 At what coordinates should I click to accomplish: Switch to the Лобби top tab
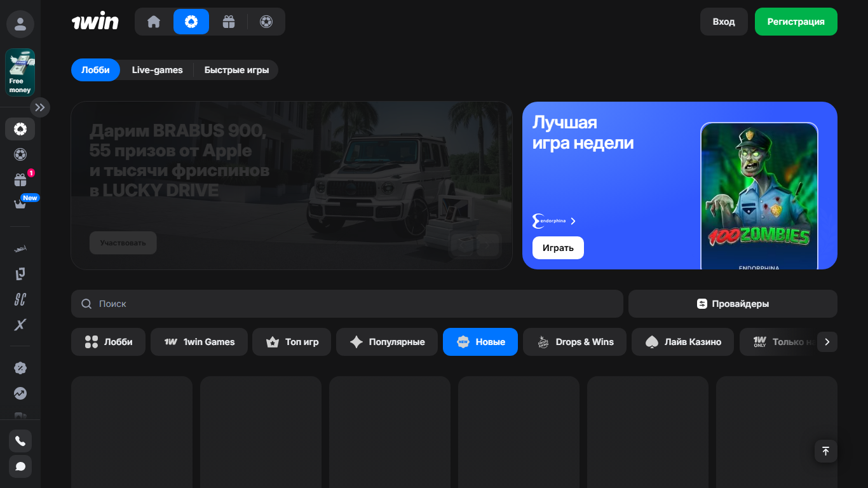point(95,70)
